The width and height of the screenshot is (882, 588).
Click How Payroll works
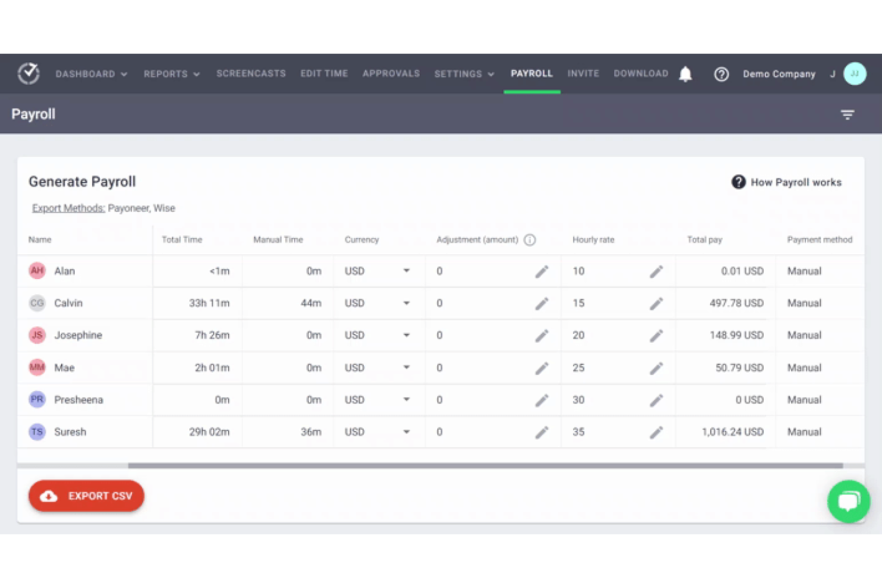click(x=796, y=182)
